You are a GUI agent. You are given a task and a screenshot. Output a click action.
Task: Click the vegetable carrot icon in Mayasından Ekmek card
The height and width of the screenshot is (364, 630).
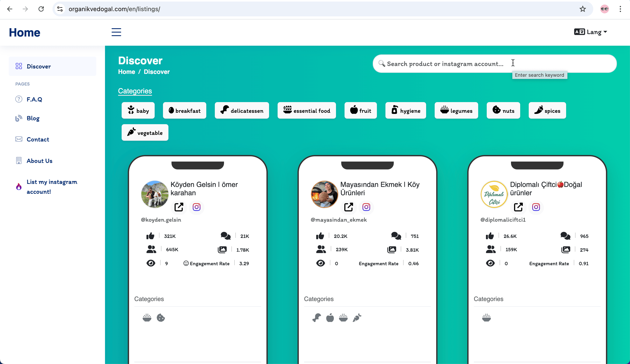(357, 318)
